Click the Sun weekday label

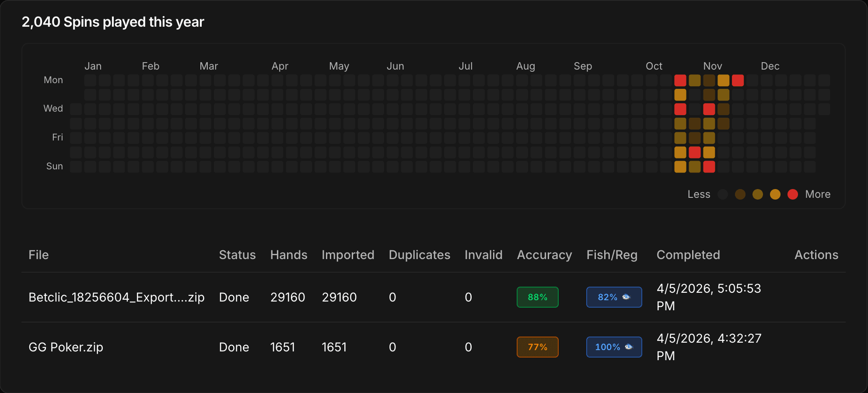tap(55, 166)
